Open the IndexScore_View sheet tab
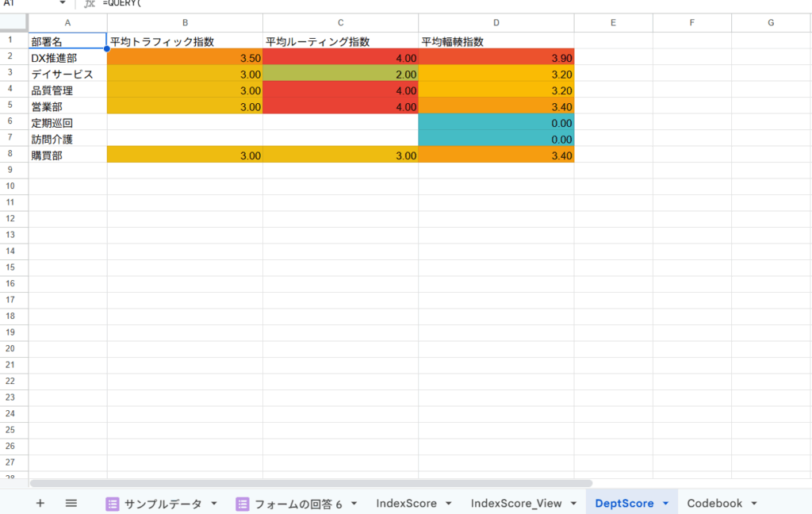This screenshot has height=514, width=812. pyautogui.click(x=515, y=503)
